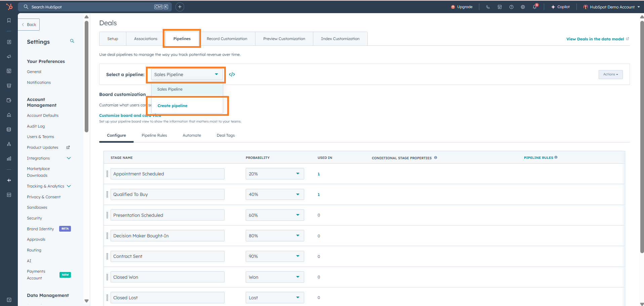Click the pipeline ID code icon
Image resolution: width=644 pixels, height=306 pixels.
[232, 74]
